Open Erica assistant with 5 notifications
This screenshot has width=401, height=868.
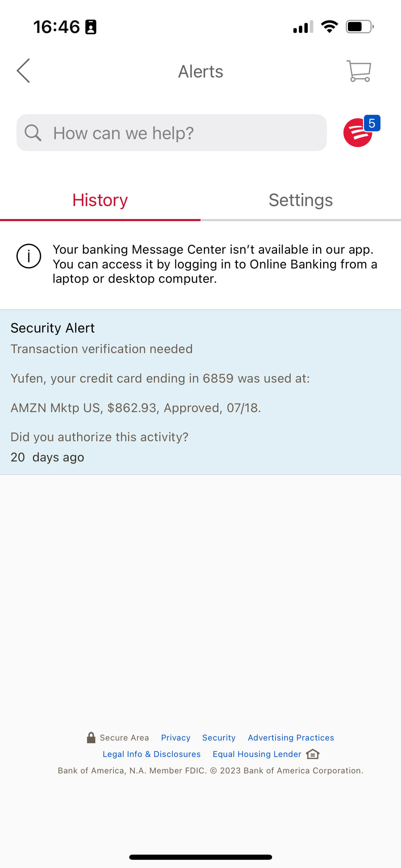pyautogui.click(x=359, y=132)
